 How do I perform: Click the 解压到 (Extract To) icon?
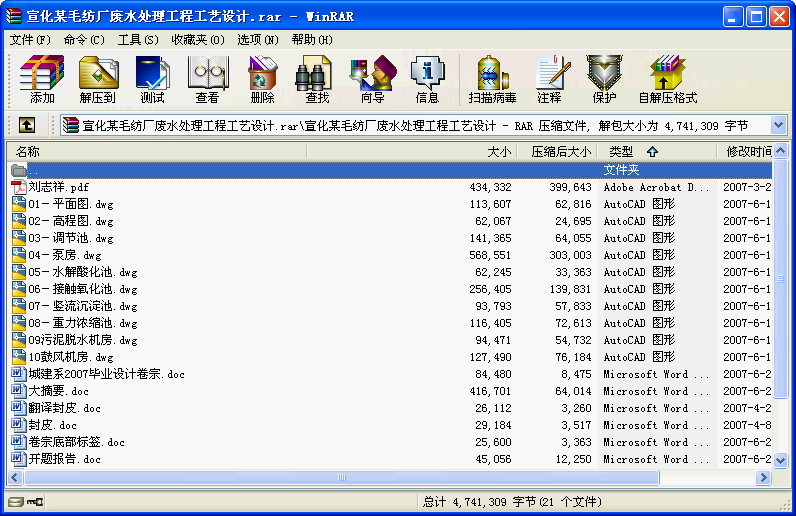coord(98,80)
